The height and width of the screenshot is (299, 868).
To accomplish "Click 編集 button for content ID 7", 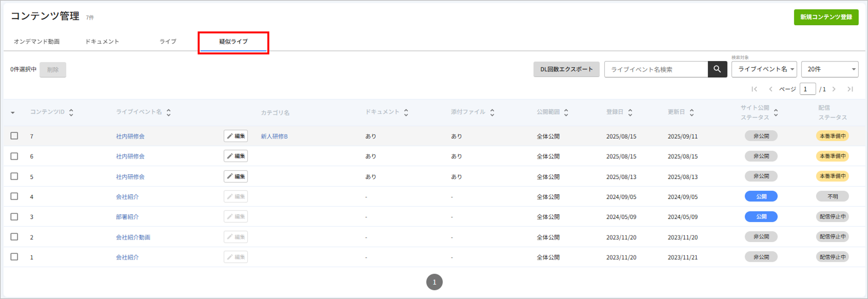I will pos(236,136).
